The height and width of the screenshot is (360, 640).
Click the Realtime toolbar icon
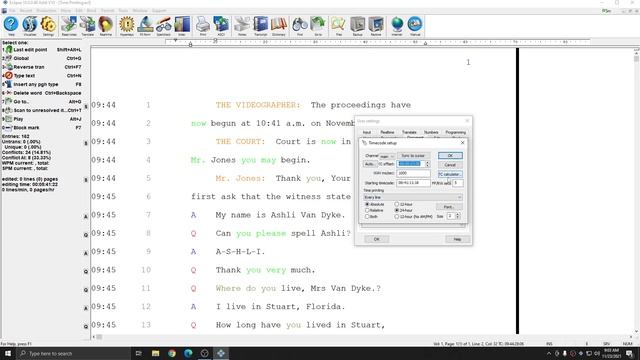106,25
